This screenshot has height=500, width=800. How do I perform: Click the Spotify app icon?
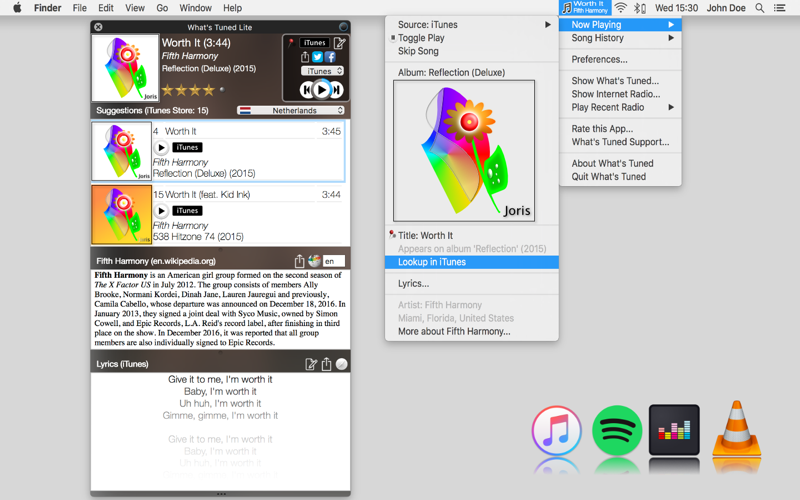617,430
